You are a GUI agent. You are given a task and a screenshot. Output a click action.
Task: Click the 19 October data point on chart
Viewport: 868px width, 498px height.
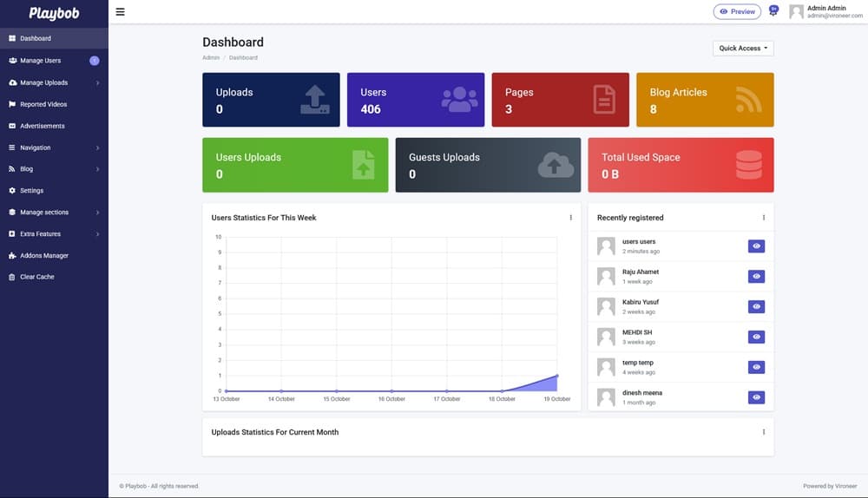click(557, 376)
